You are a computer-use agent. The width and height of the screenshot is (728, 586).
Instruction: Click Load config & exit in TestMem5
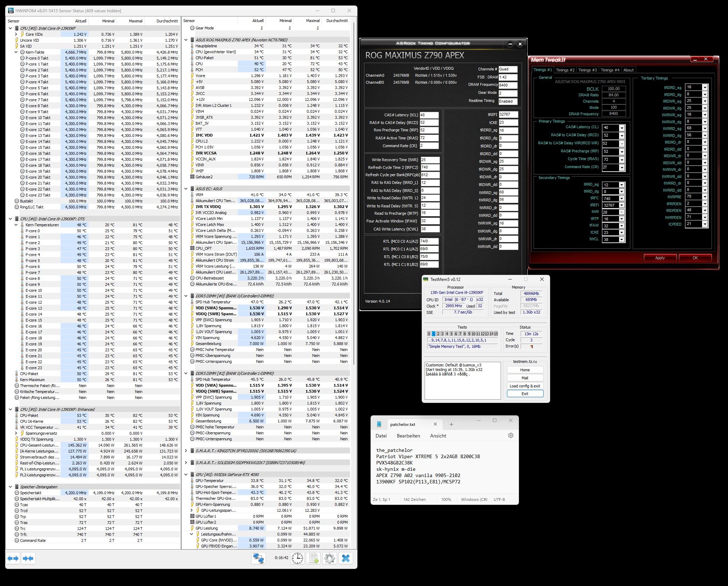[x=524, y=386]
